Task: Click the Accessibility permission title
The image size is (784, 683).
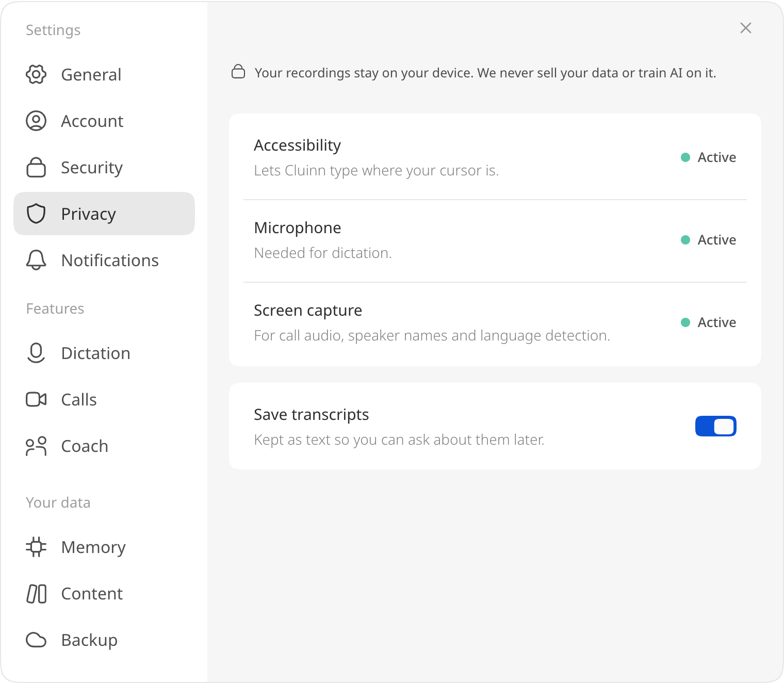Action: [x=298, y=145]
